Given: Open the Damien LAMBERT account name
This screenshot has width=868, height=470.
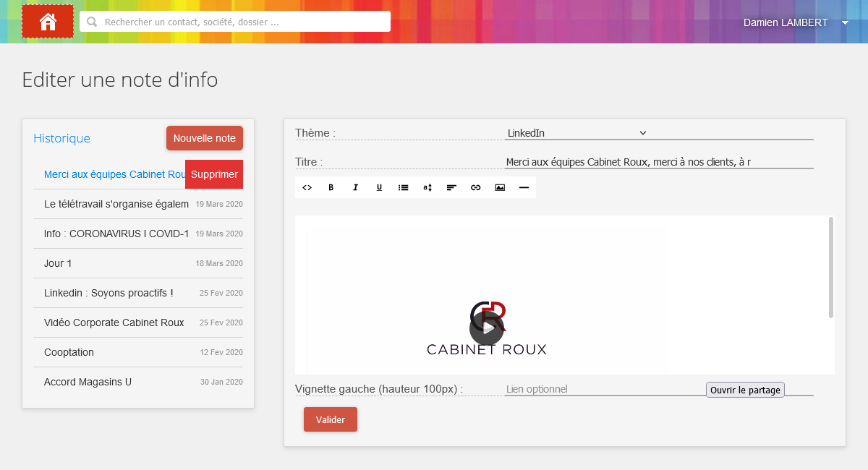Looking at the screenshot, I should coord(786,22).
